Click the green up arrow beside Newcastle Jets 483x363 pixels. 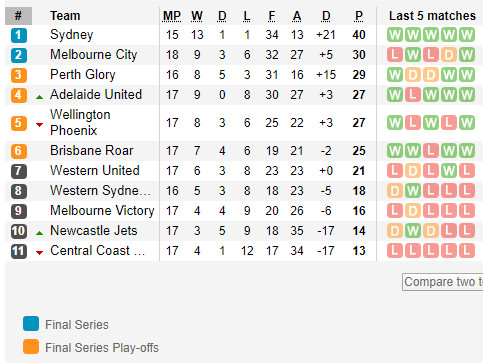[39, 233]
